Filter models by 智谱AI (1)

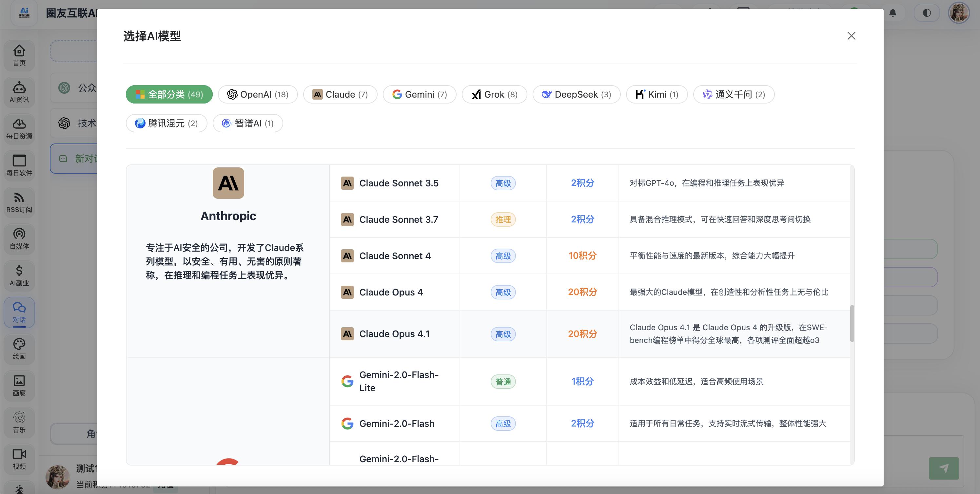point(248,123)
